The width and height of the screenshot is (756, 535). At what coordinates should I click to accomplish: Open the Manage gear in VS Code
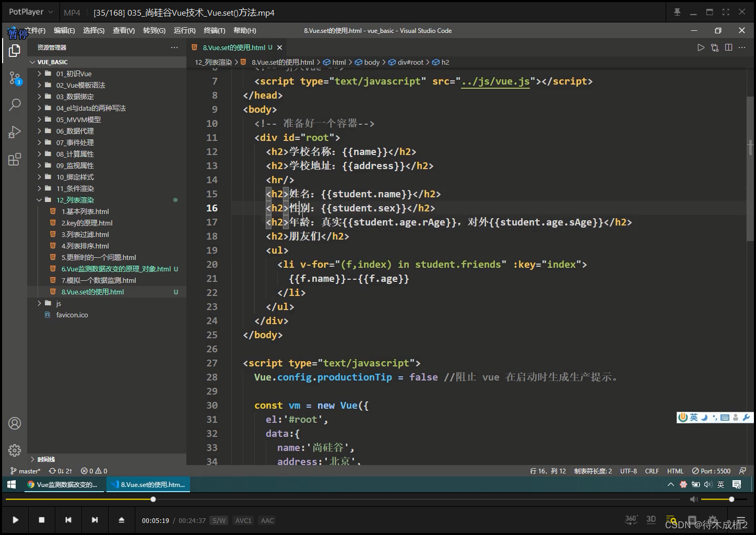pos(15,450)
